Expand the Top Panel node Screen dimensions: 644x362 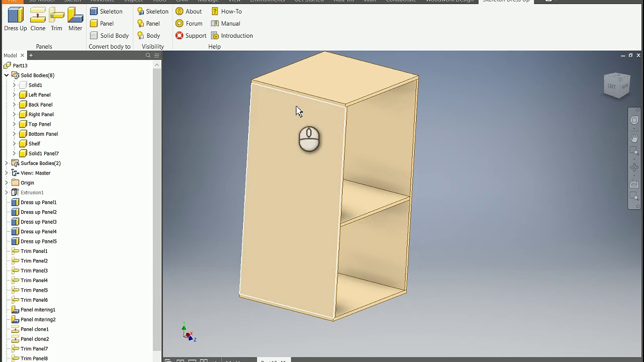tap(14, 124)
